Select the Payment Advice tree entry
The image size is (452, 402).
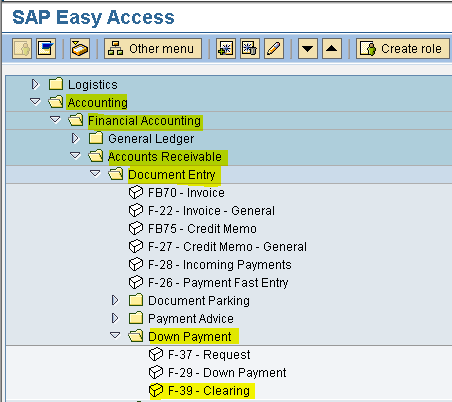191,319
